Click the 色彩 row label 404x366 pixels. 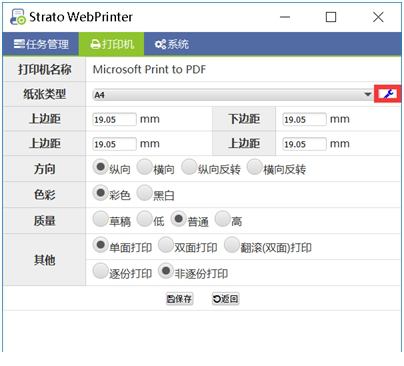pos(44,195)
